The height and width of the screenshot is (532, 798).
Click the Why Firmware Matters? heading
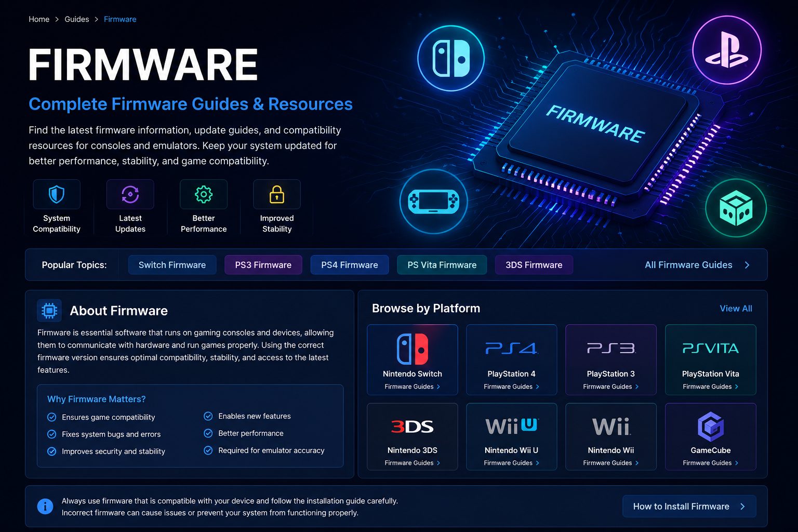97,399
